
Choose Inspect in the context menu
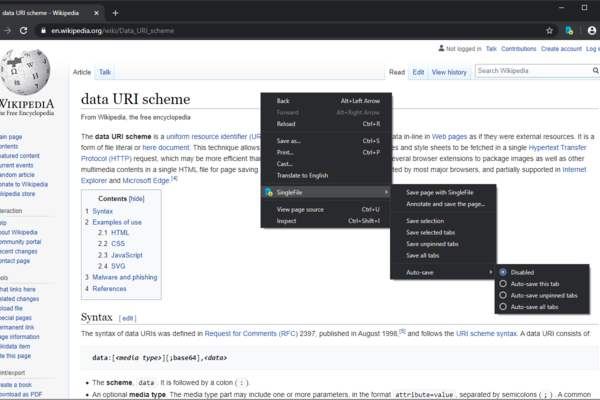tap(326, 221)
